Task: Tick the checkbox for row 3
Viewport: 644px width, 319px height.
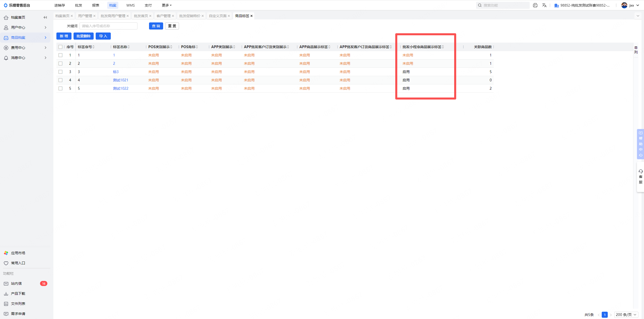Action: click(60, 72)
